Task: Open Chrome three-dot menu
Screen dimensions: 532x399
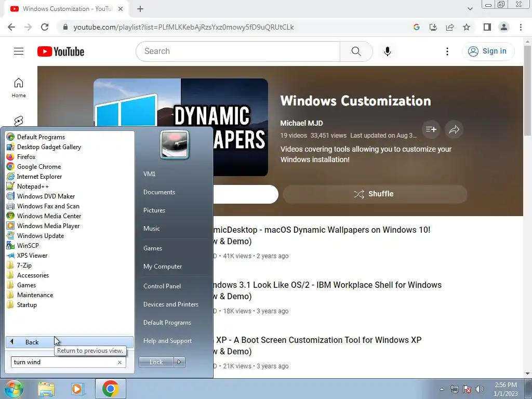Action: pos(521,27)
